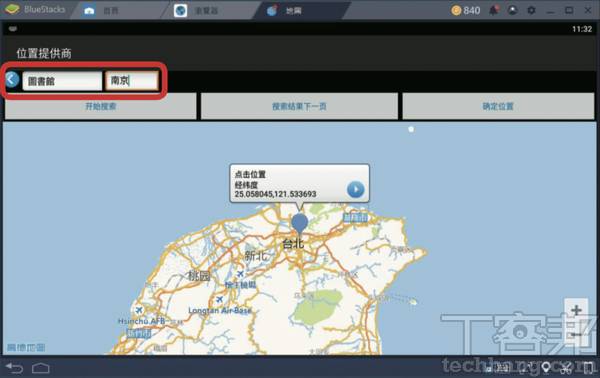Image resolution: width=600 pixels, height=378 pixels.
Task: Open BlueStacks notification bell
Action: tap(494, 10)
